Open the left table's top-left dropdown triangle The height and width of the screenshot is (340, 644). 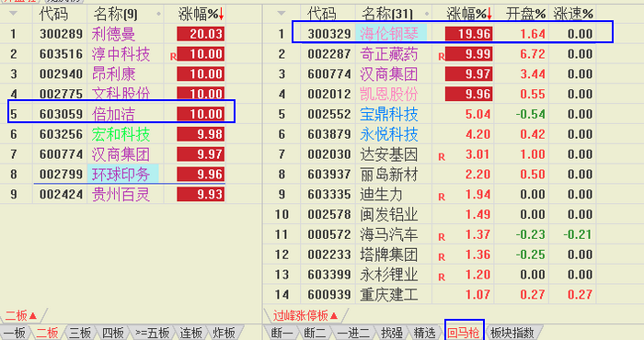click(13, 14)
